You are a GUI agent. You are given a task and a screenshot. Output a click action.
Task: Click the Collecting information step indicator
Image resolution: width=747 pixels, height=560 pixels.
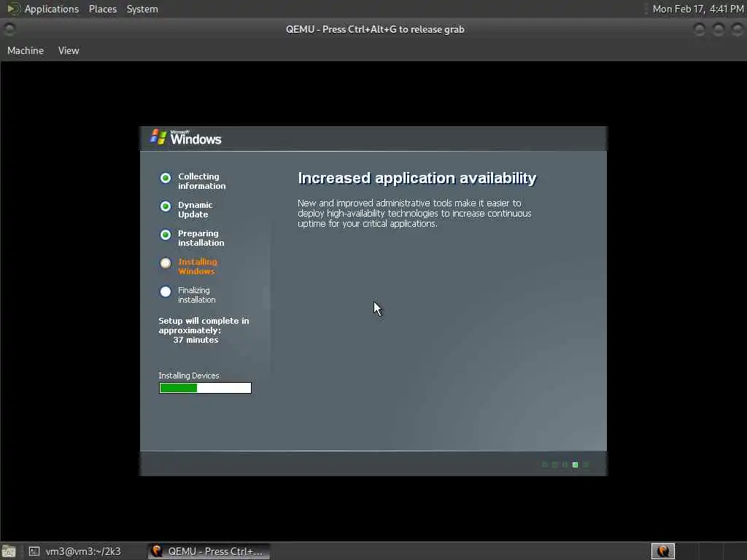(166, 178)
